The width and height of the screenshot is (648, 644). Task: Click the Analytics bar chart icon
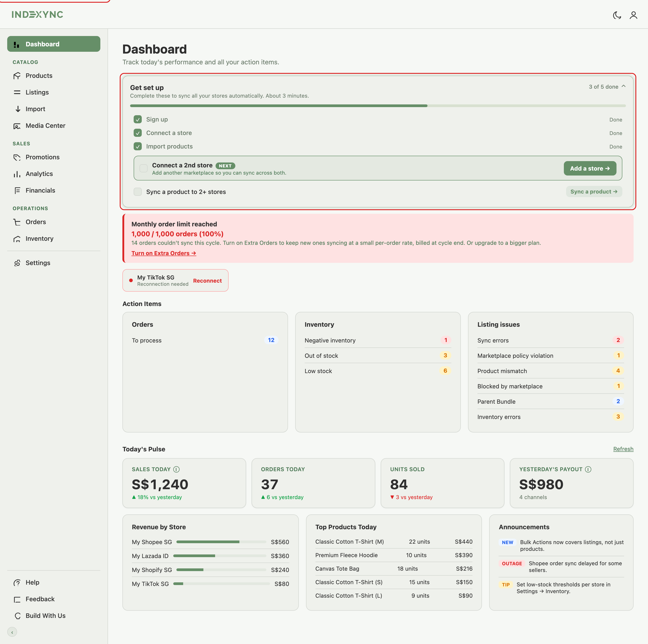point(17,174)
